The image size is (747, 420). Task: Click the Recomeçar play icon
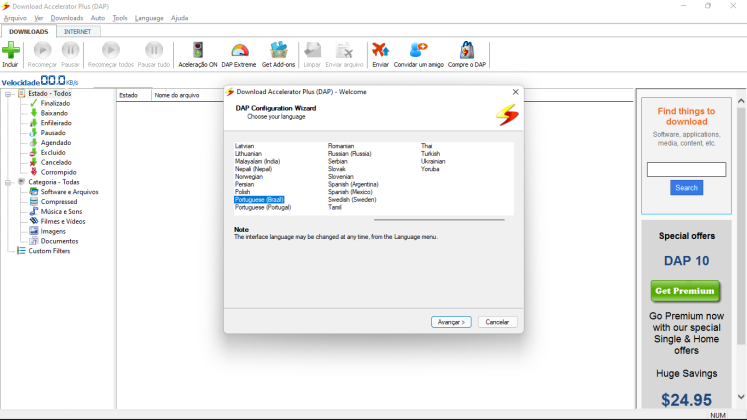(42, 50)
